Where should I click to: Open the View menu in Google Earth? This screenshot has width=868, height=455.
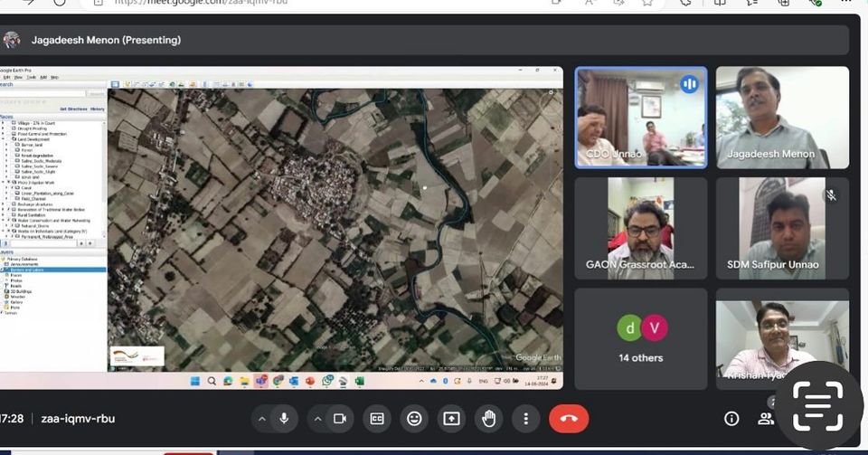(x=18, y=78)
